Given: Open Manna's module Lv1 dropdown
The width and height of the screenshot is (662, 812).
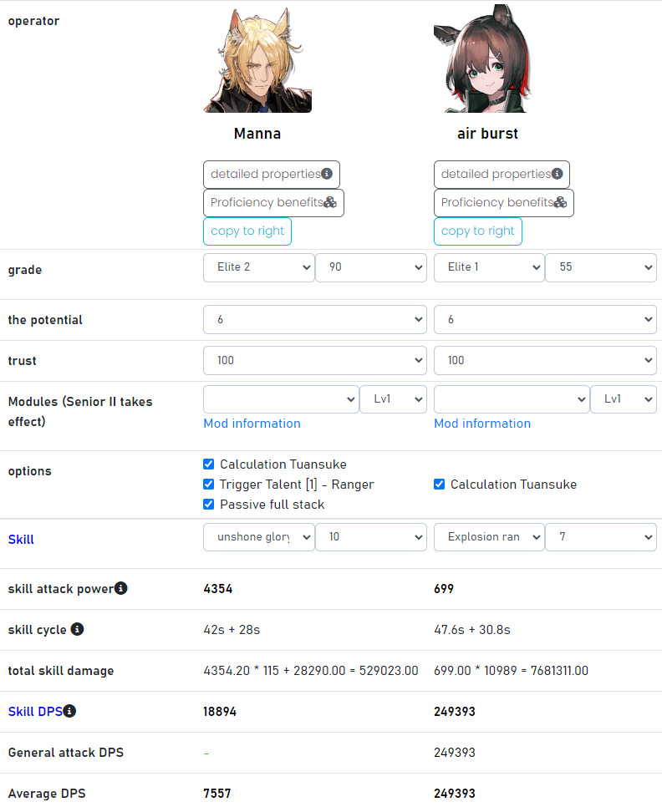Looking at the screenshot, I should [x=393, y=399].
